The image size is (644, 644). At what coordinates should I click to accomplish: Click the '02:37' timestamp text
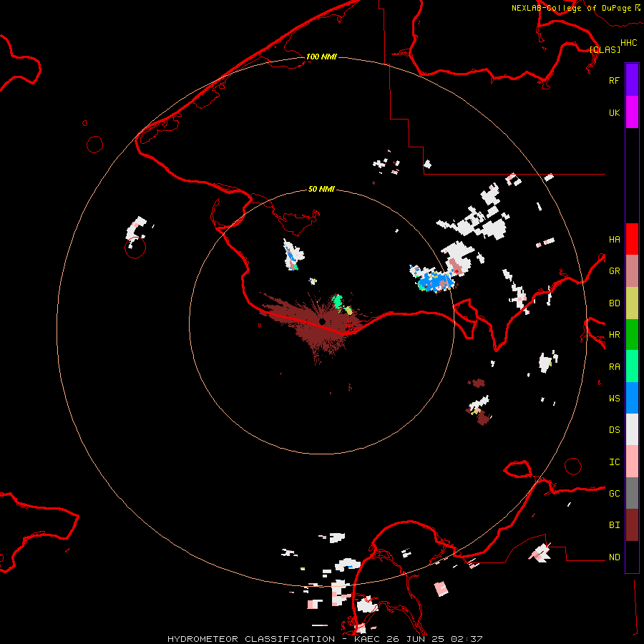click(x=467, y=639)
